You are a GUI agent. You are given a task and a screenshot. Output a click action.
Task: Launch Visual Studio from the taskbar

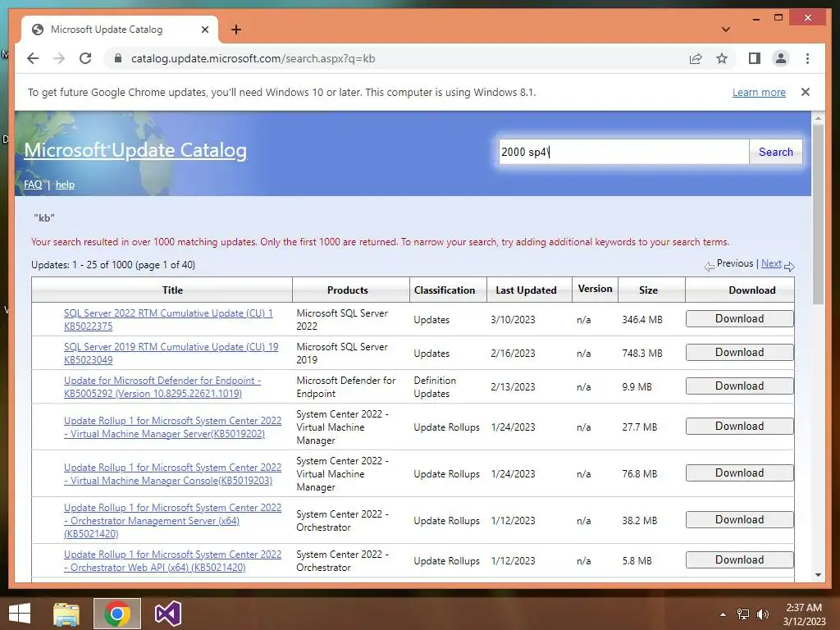click(x=167, y=614)
